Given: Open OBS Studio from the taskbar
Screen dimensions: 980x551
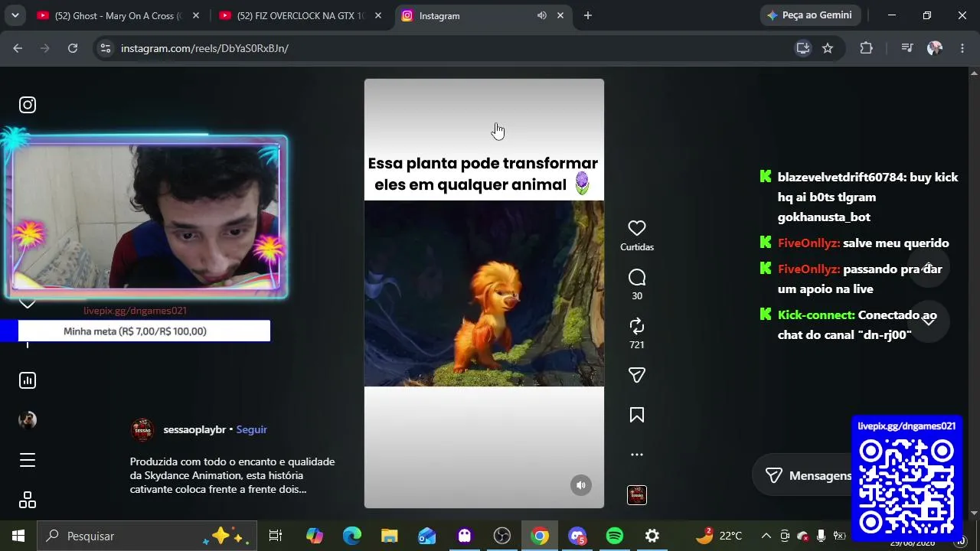Looking at the screenshot, I should (502, 536).
